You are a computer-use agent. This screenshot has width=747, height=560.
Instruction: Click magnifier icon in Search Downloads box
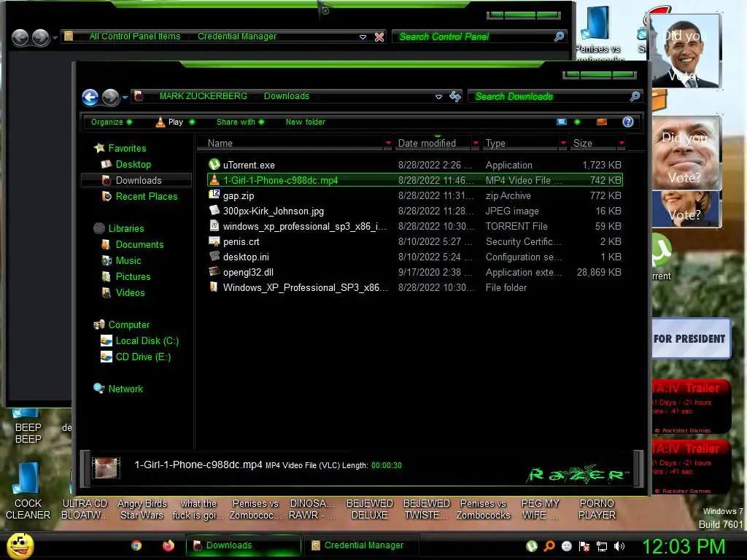click(635, 97)
